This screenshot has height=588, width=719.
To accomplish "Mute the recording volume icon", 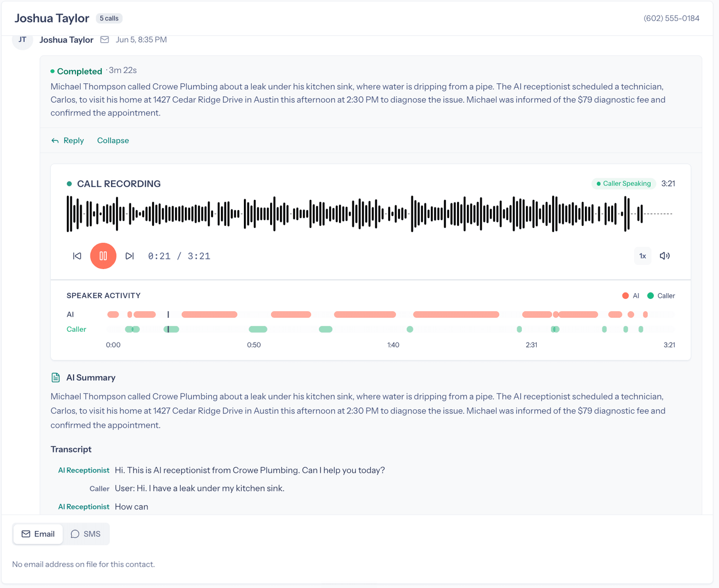I will 665,256.
